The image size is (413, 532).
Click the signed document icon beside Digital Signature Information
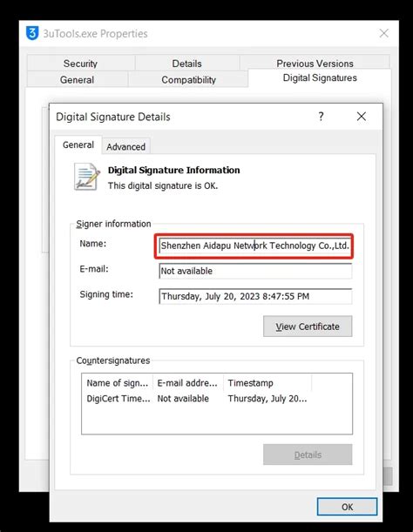point(87,177)
